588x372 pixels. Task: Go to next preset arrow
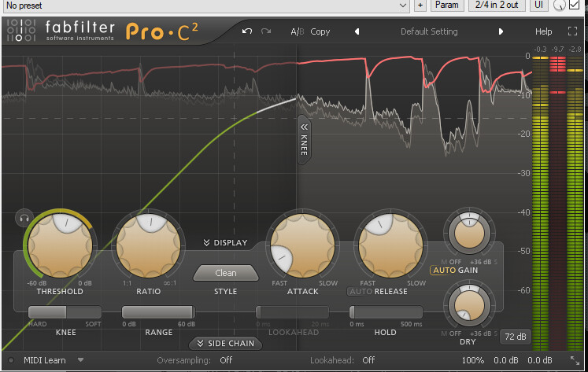[x=501, y=31]
